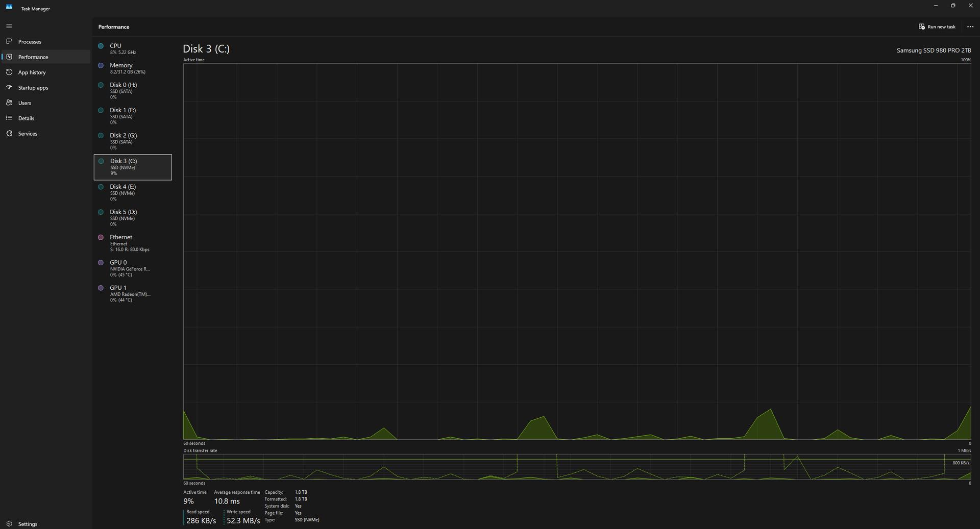Click the Disk transfer rate graph
Screen dimensions: 980x529
point(577,467)
